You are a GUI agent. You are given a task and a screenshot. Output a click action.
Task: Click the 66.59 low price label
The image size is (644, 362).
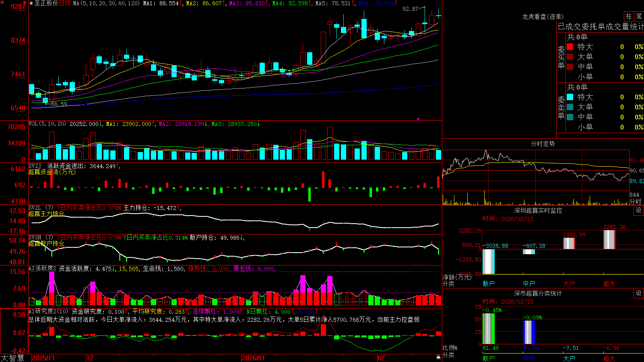tap(59, 104)
